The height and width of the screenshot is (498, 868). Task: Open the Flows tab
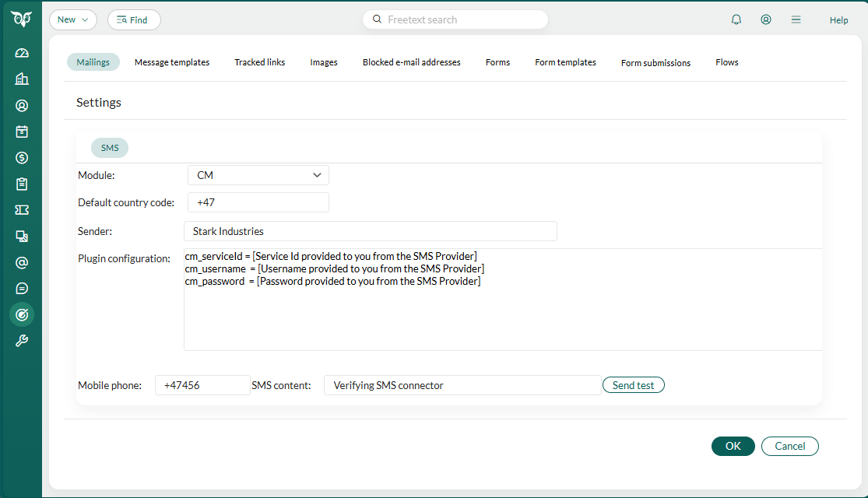click(726, 62)
